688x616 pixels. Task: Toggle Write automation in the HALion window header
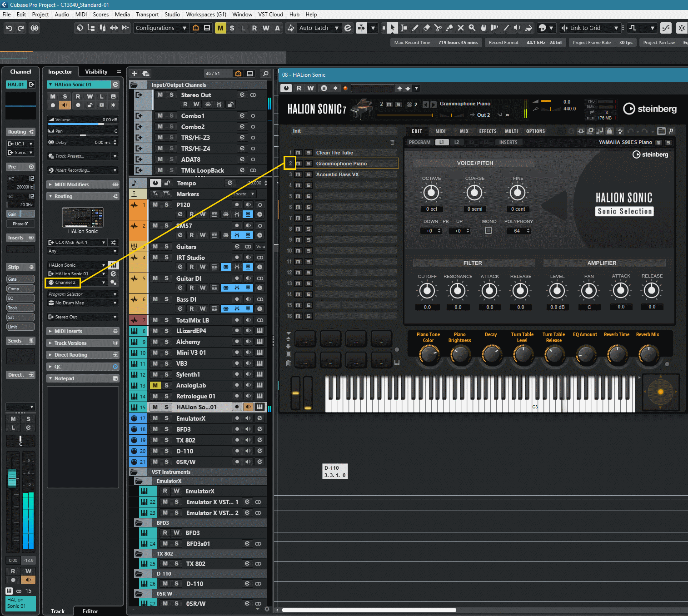(x=310, y=88)
